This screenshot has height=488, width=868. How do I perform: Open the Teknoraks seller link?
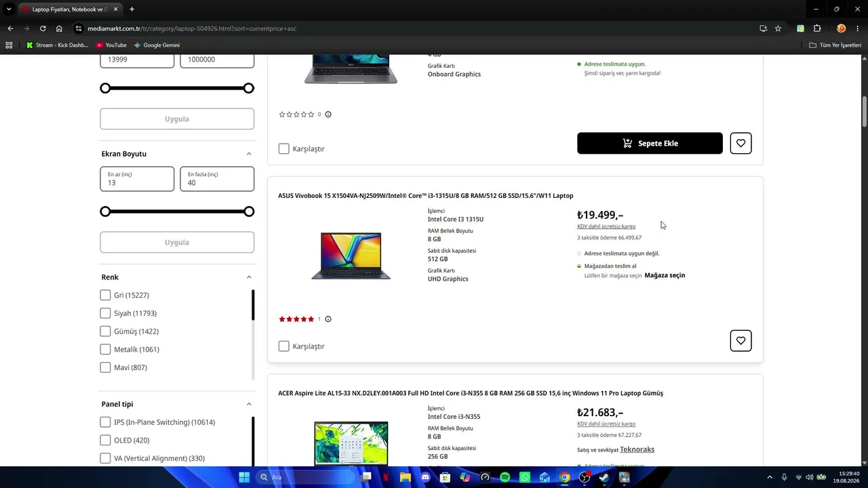tap(637, 449)
